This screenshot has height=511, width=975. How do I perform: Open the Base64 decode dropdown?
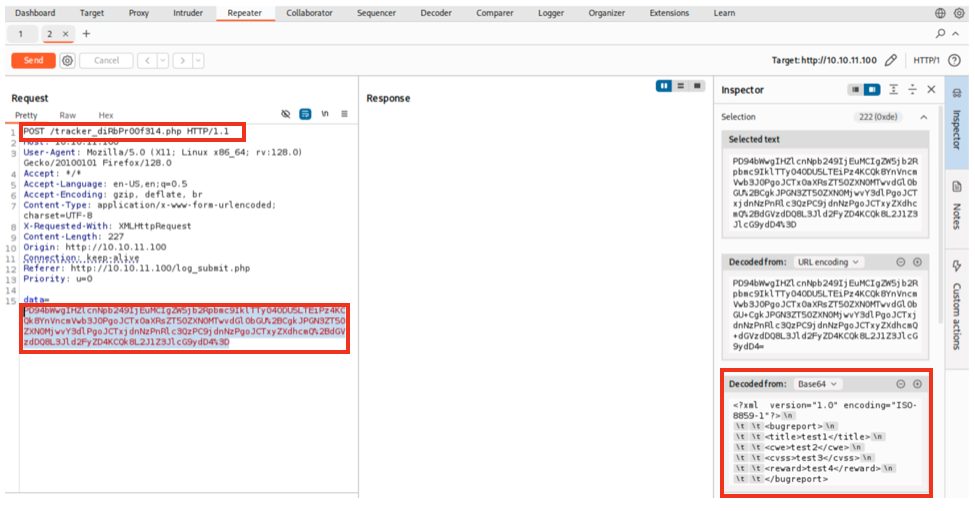(x=817, y=384)
